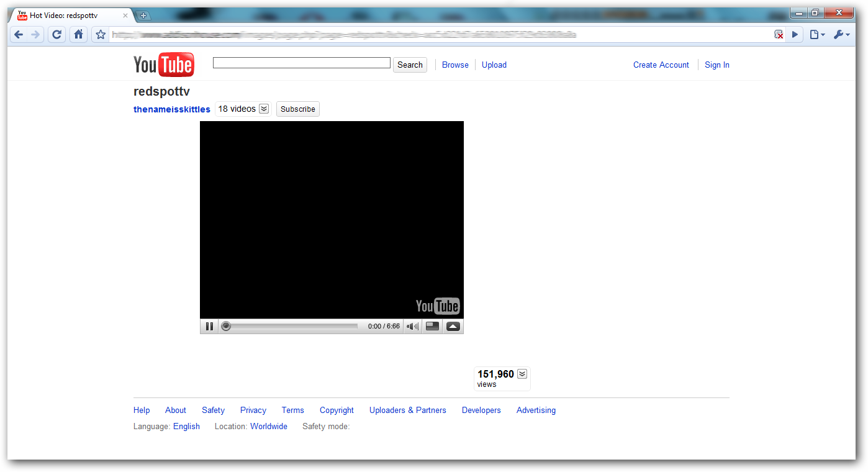Click in the YouTube search box
This screenshot has width=868, height=472.
pyautogui.click(x=302, y=63)
